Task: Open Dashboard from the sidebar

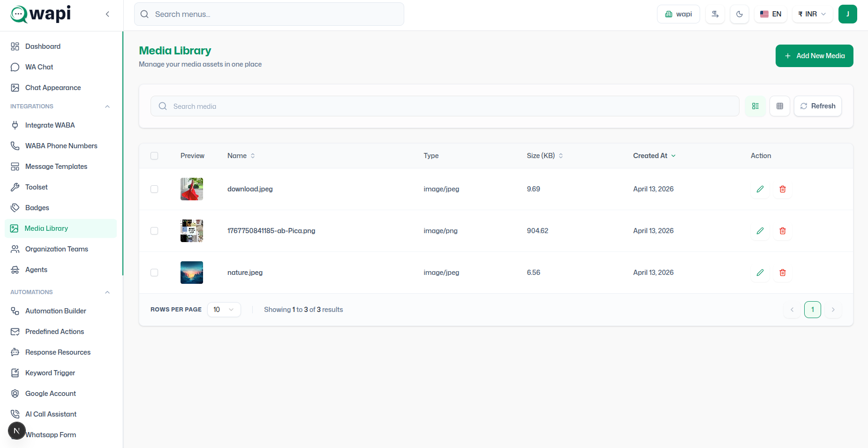Action: [61, 46]
